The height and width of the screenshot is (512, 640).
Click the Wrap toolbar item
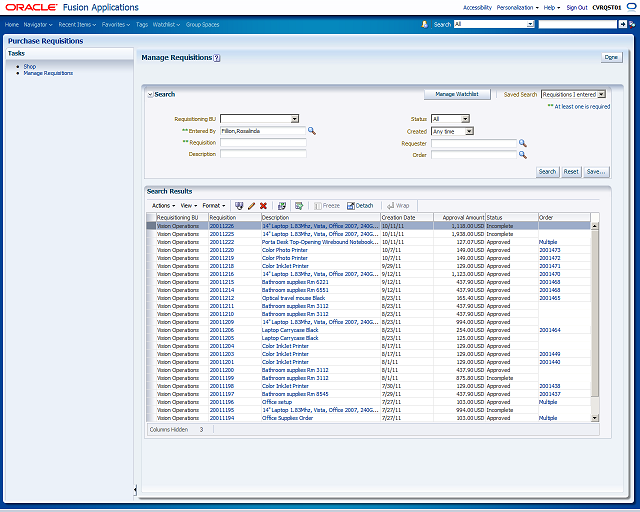click(398, 206)
